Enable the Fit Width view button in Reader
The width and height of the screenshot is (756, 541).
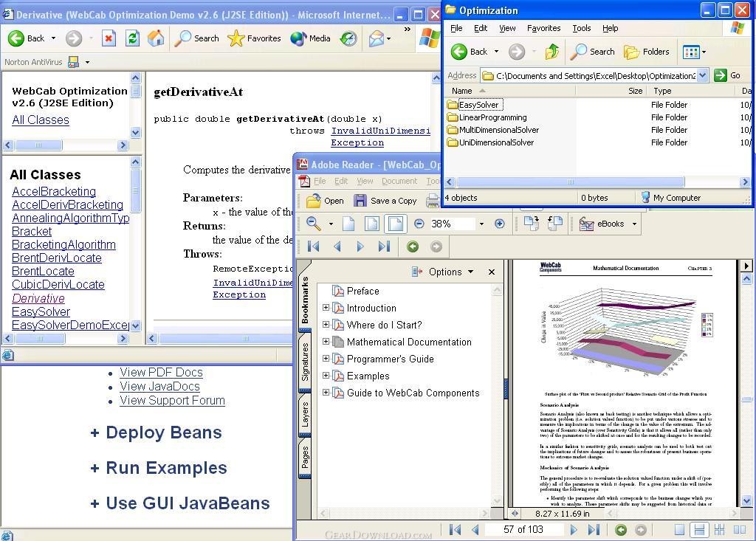pyautogui.click(x=395, y=224)
